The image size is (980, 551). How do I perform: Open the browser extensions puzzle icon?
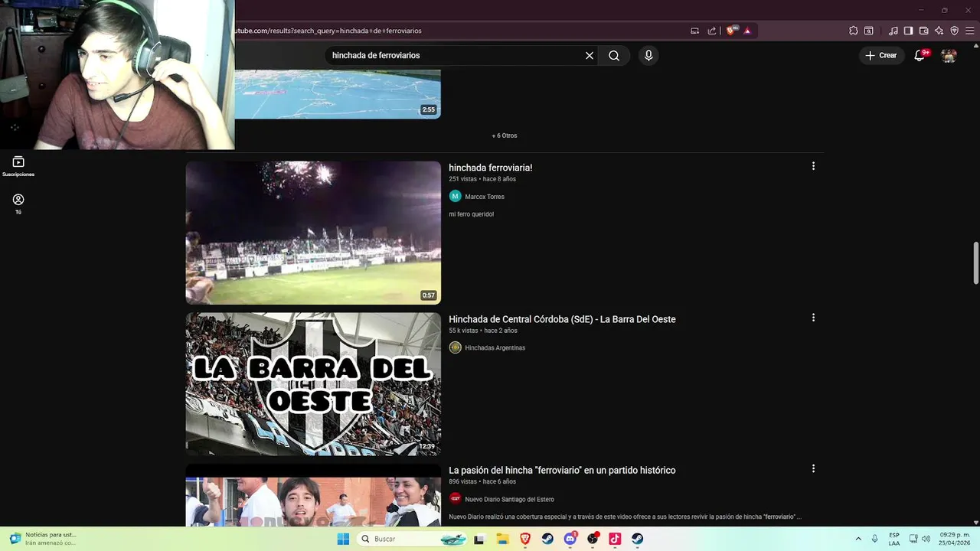pos(854,31)
